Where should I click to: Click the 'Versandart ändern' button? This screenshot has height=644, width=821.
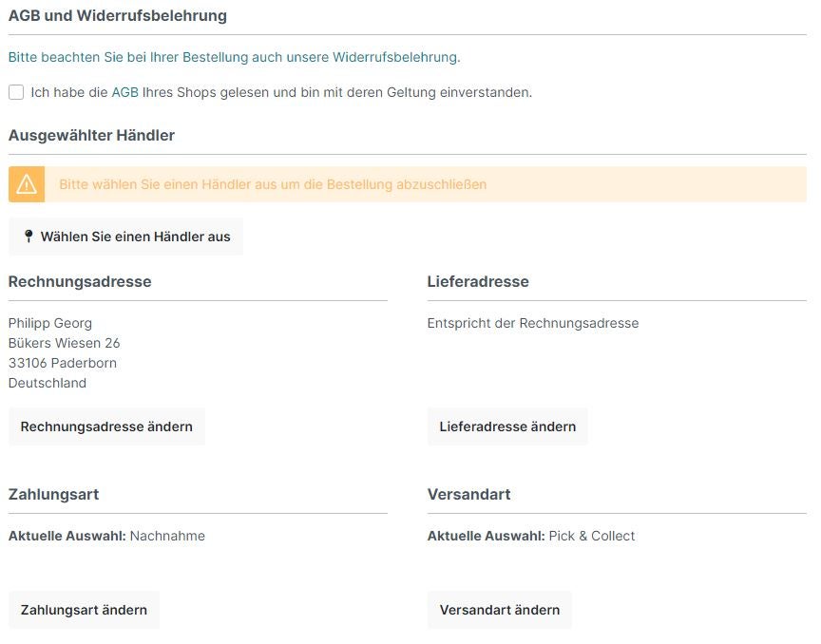click(500, 610)
